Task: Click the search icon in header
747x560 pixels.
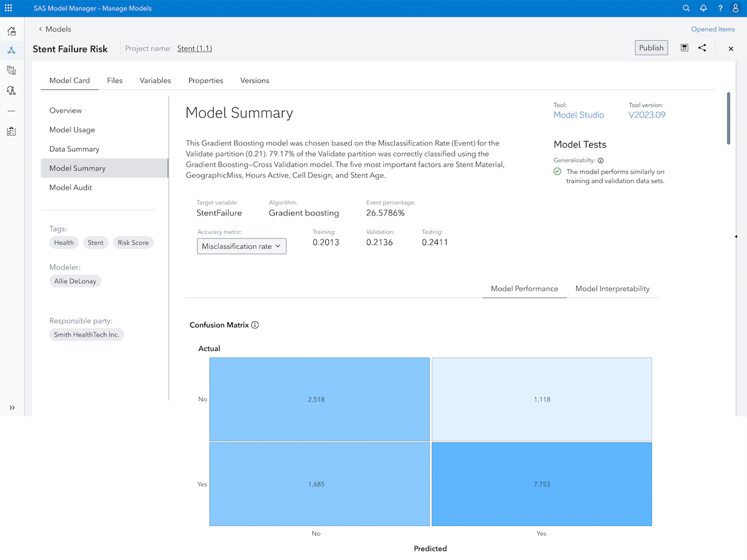Action: pyautogui.click(x=686, y=8)
